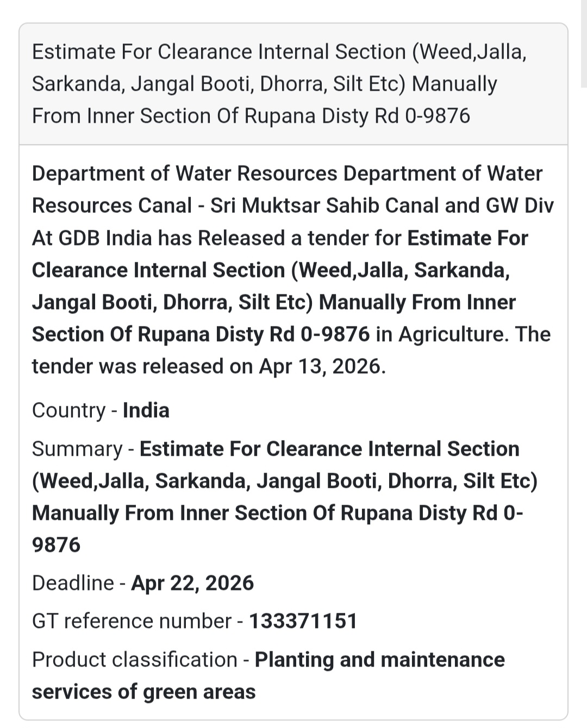587x728 pixels.
Task: Click Department of Water Resources text
Action: (185, 174)
